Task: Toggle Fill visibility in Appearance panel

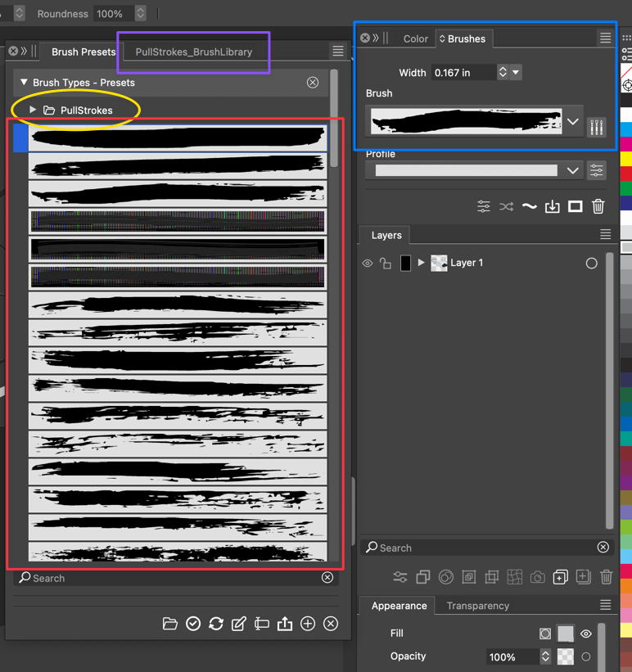Action: [x=586, y=634]
